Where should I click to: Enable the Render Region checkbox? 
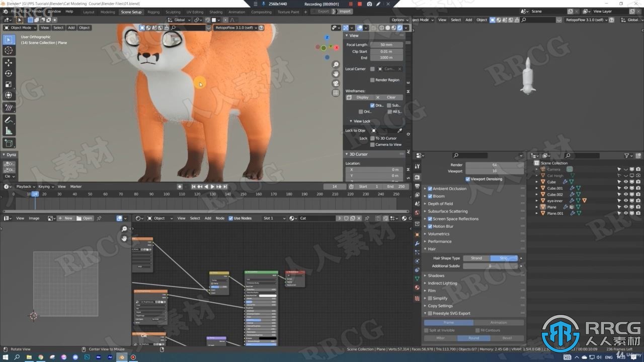click(x=372, y=80)
